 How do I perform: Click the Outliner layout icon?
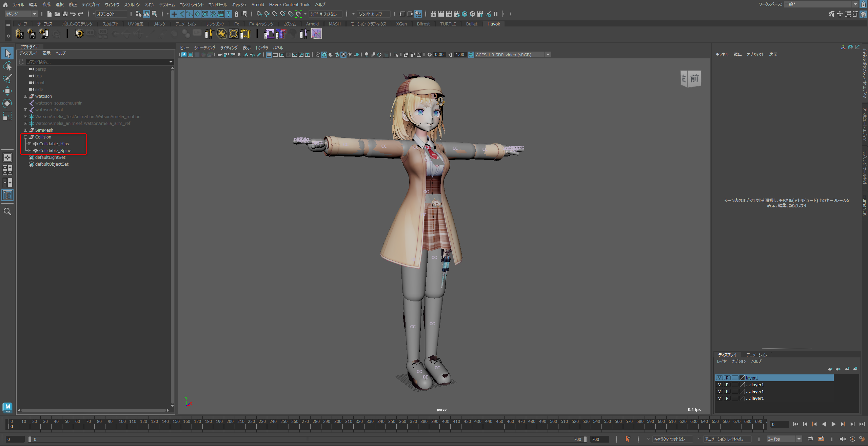tap(7, 195)
